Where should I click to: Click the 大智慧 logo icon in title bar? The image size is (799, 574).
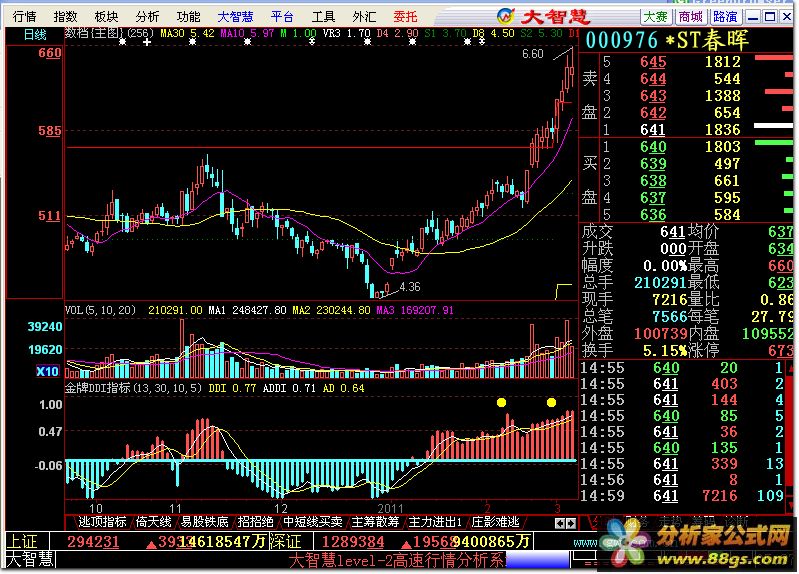[506, 16]
